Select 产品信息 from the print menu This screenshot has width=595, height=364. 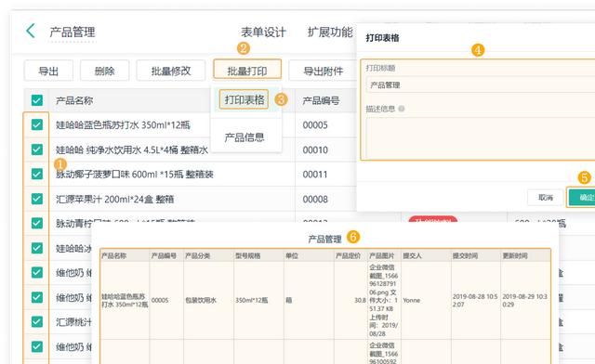(x=244, y=137)
